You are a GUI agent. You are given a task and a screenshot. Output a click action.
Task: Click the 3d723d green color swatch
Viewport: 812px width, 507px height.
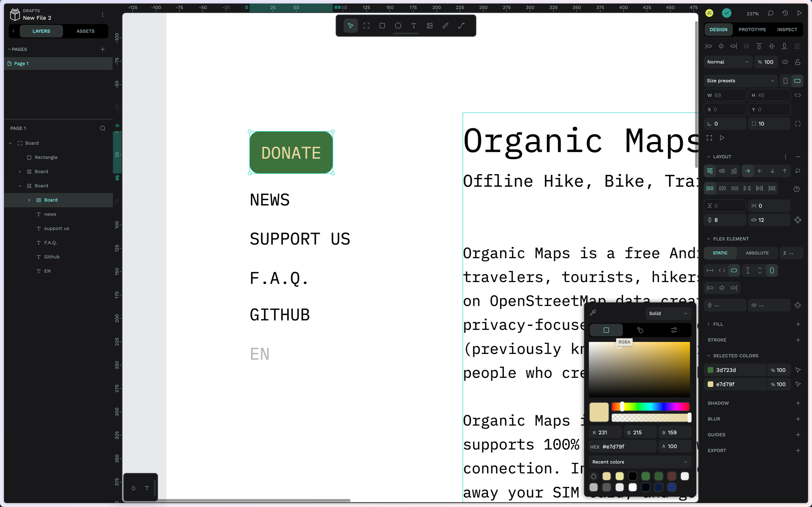(x=710, y=370)
